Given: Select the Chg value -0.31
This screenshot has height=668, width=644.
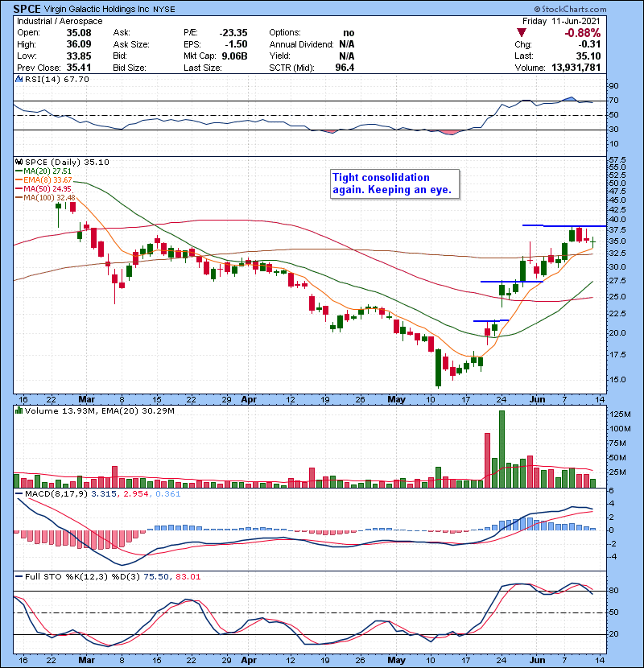Looking at the screenshot, I should (589, 44).
